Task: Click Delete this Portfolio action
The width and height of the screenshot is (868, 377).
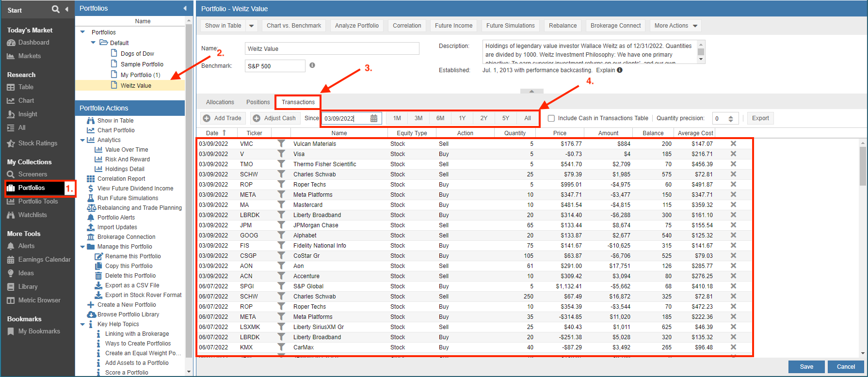Action: [130, 276]
